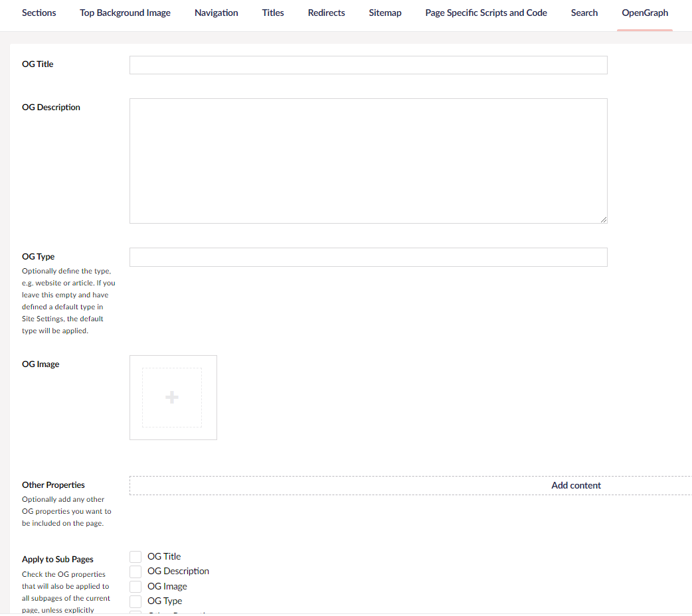Tick the OG Type checkbox

(135, 601)
